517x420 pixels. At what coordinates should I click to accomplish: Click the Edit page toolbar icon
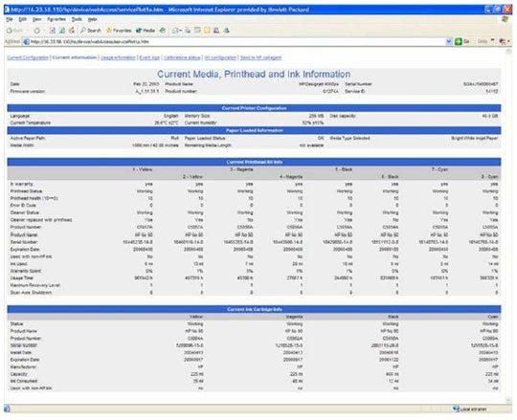point(197,31)
